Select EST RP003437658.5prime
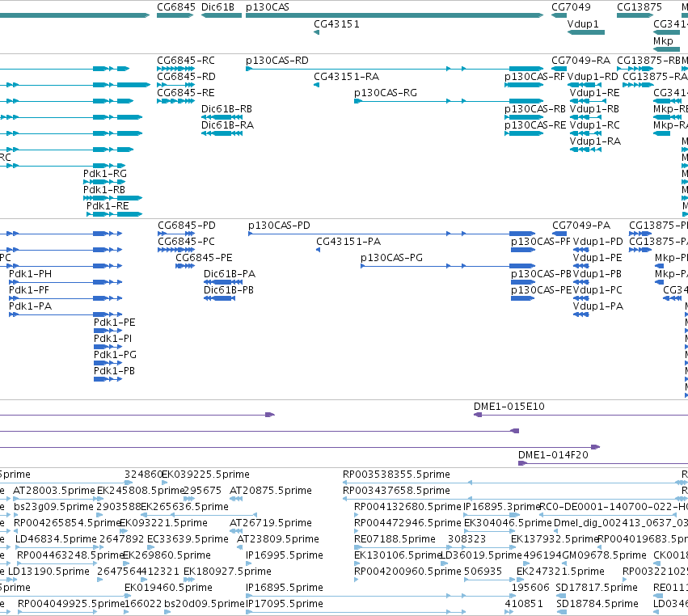The height and width of the screenshot is (616, 688). pos(396,491)
